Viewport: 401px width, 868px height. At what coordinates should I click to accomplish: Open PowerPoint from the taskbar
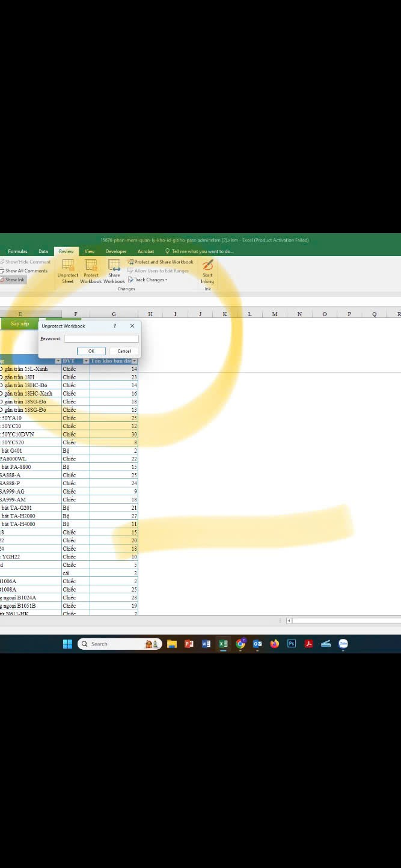[189, 644]
